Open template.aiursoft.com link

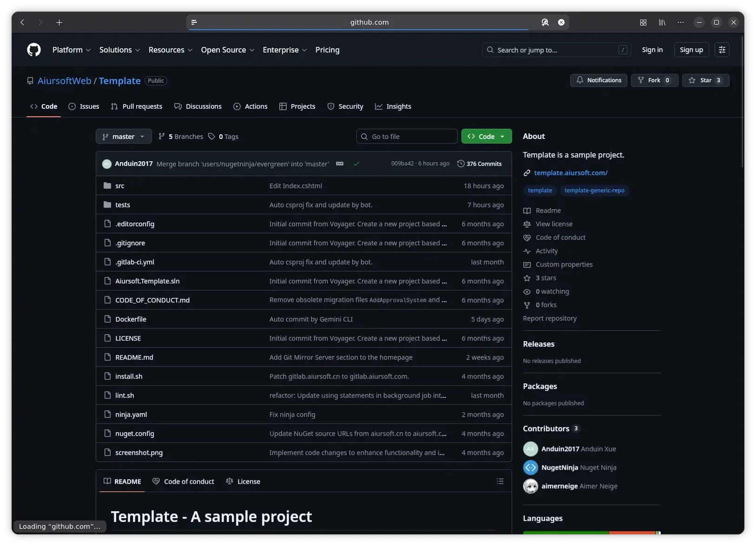[571, 172]
